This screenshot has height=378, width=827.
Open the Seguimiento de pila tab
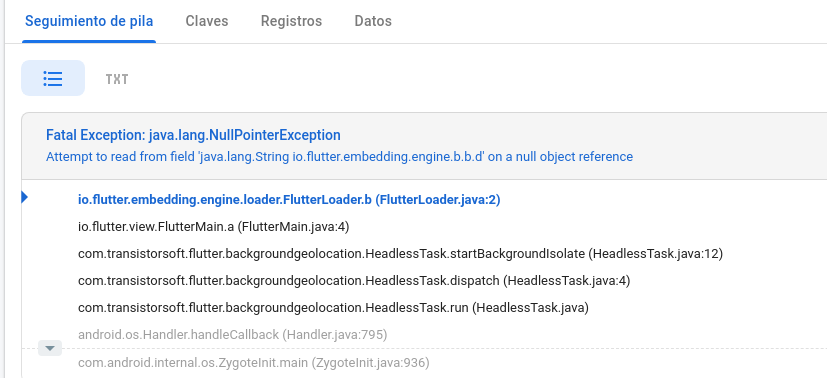(89, 21)
